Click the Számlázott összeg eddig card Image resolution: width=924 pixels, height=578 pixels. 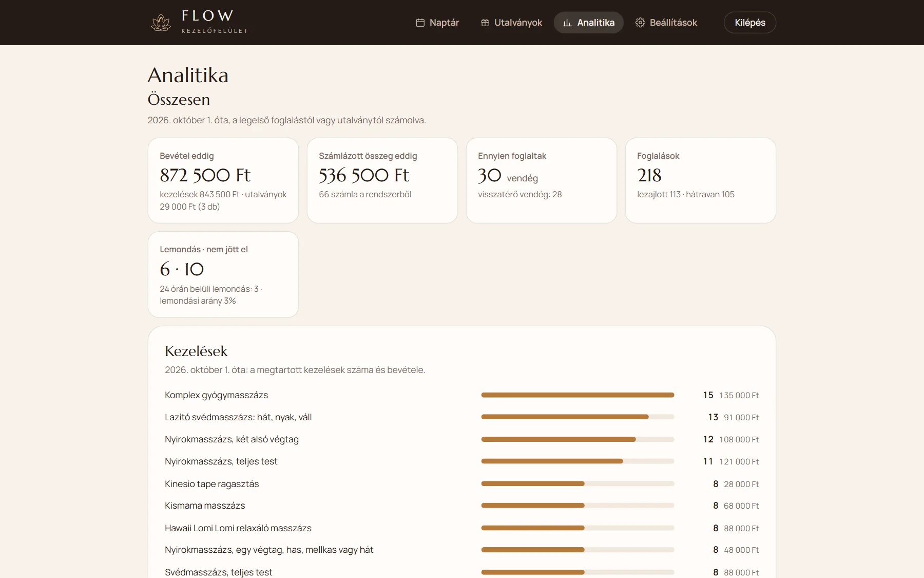tap(382, 180)
